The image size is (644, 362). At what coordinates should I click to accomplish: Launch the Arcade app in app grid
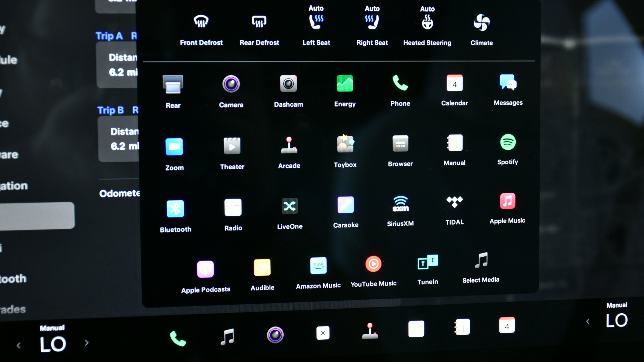(289, 153)
